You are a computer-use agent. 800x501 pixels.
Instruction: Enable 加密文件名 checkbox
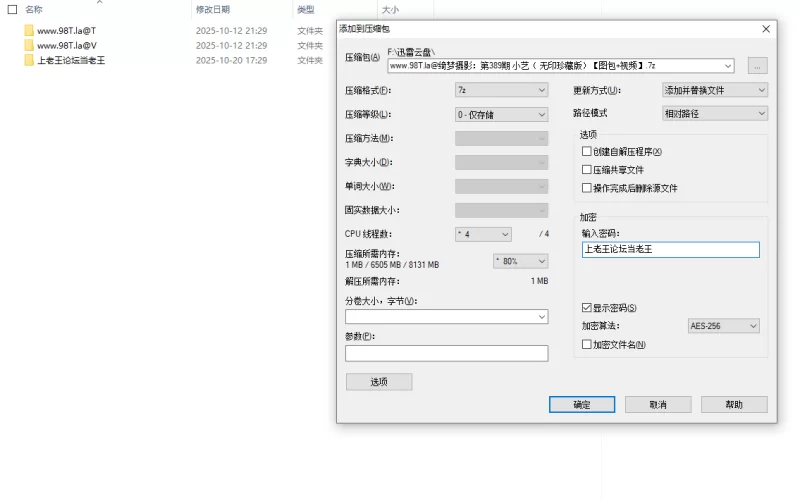[587, 345]
